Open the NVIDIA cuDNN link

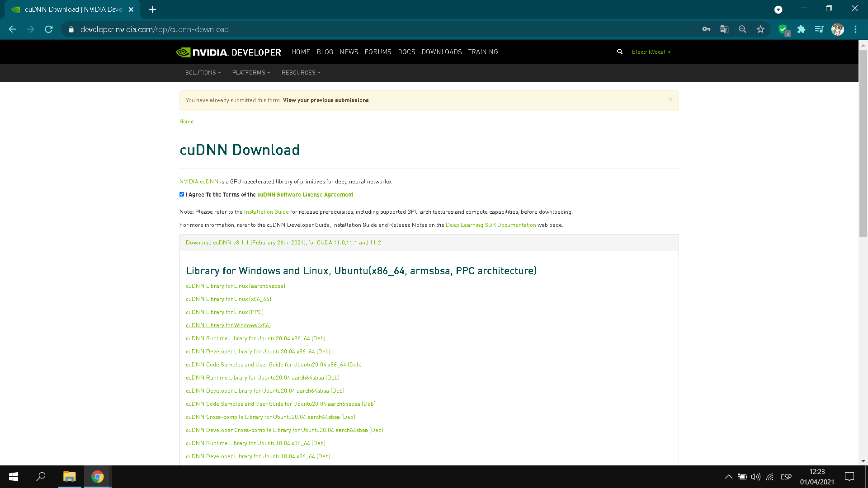(198, 182)
